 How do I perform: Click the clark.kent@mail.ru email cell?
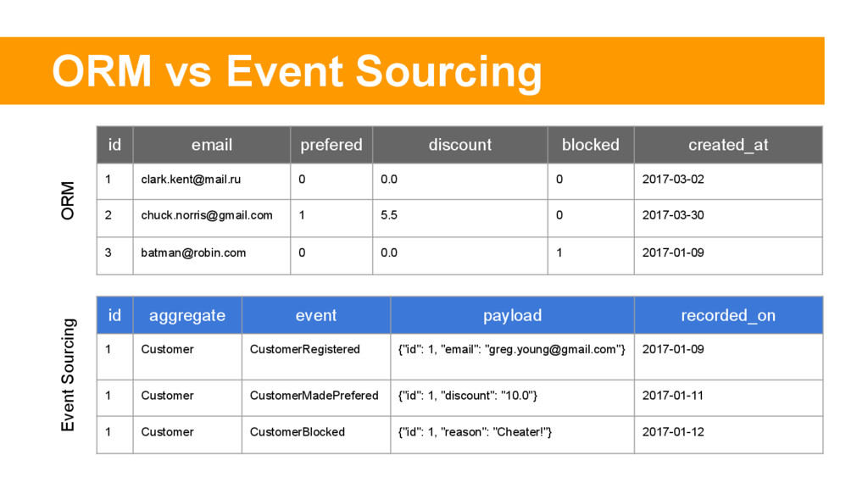(x=211, y=181)
